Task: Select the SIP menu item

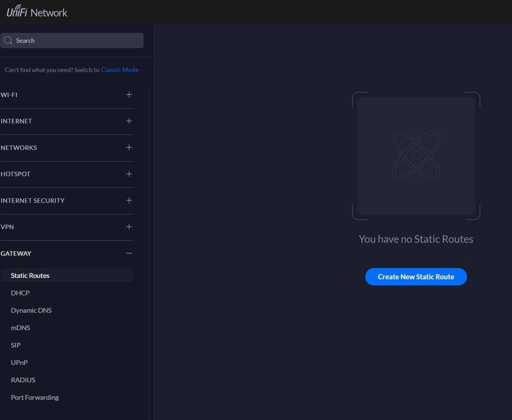Action: [x=16, y=346]
